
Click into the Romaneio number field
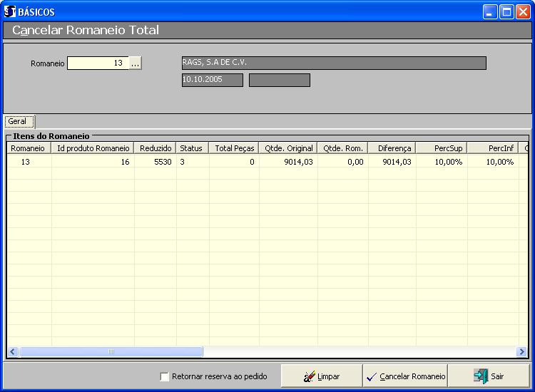(x=98, y=63)
